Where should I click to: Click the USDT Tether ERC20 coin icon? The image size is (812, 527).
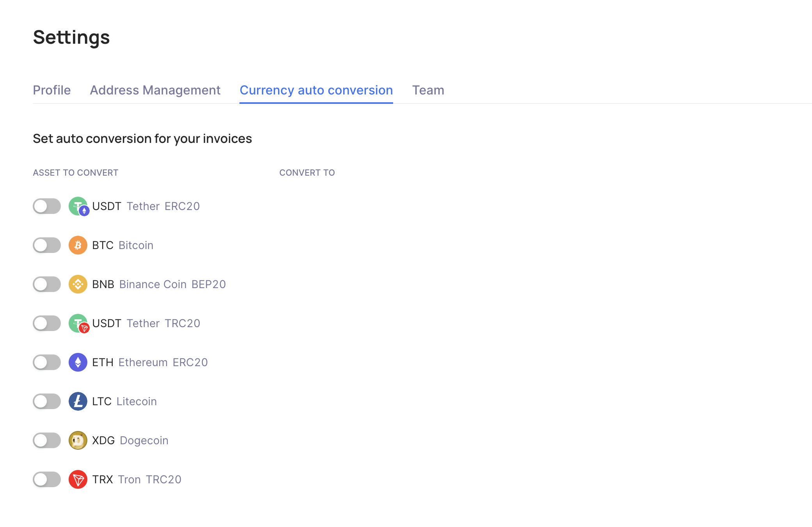click(78, 206)
